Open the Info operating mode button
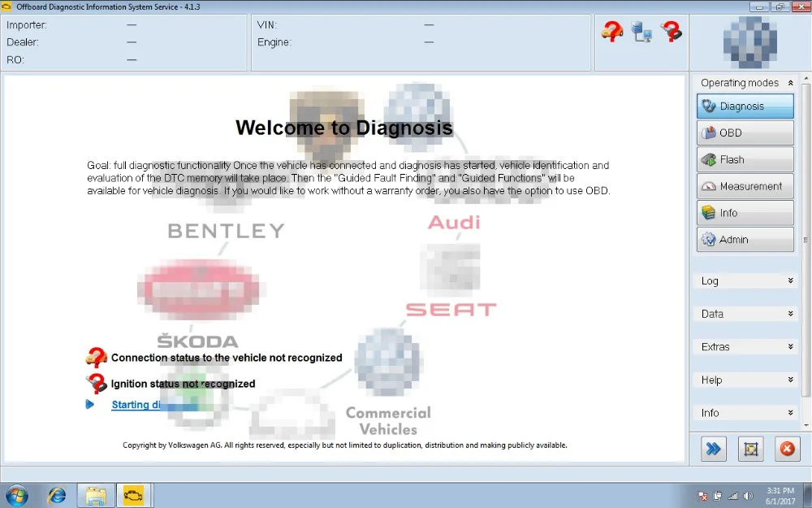The image size is (812, 508). [x=745, y=213]
